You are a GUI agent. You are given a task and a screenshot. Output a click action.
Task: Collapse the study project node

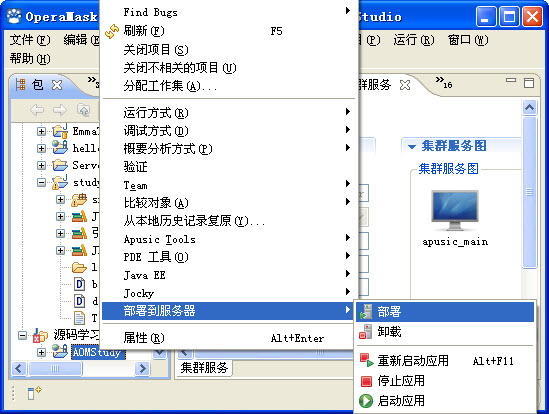pos(41,182)
